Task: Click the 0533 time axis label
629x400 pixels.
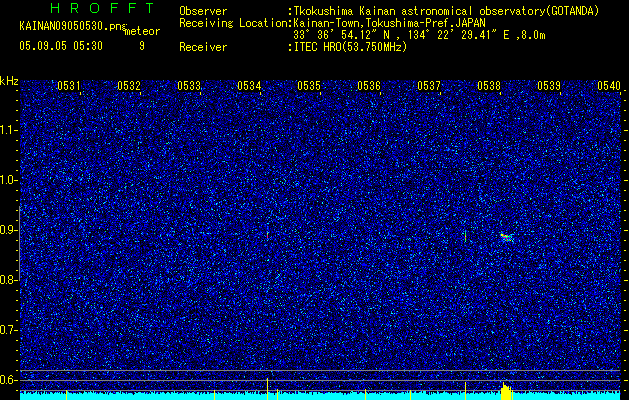Action: [x=189, y=86]
